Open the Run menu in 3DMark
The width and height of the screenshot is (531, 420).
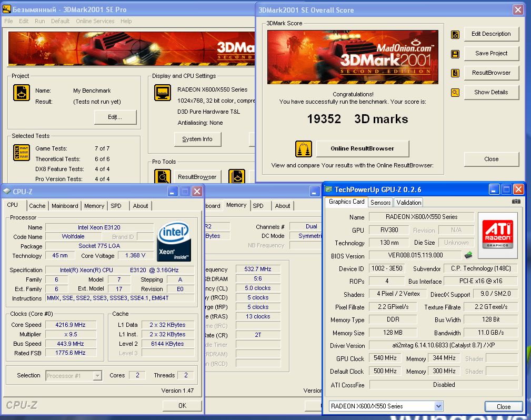point(39,21)
